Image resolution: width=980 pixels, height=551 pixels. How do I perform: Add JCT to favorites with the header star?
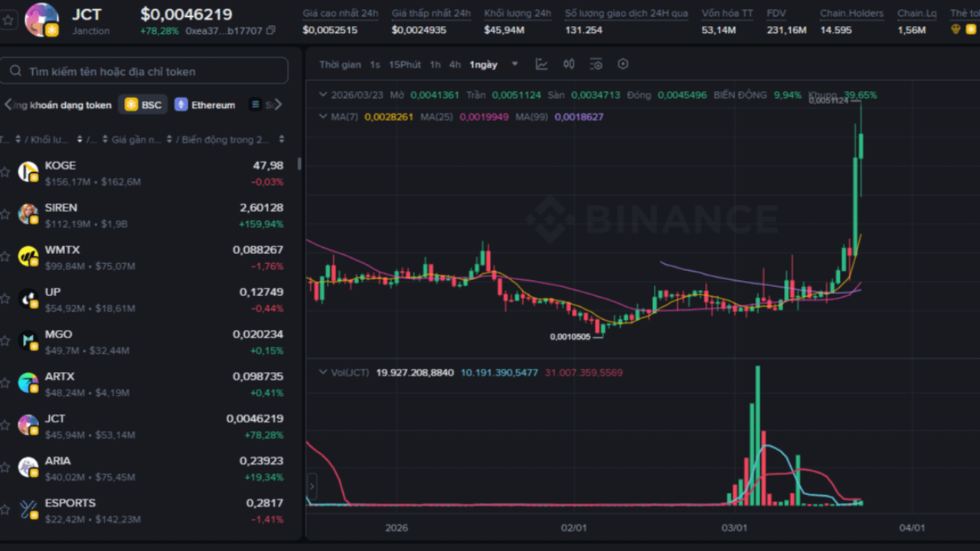[x=8, y=20]
